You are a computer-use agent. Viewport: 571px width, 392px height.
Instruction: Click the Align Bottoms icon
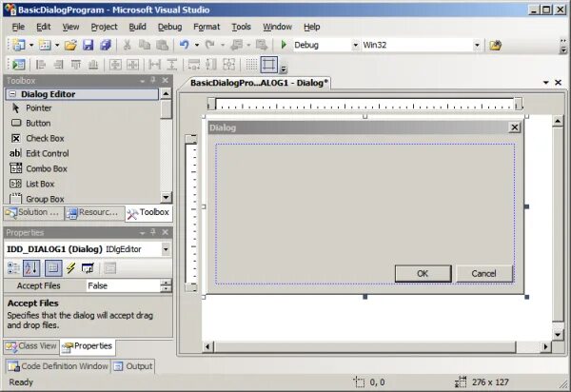93,65
